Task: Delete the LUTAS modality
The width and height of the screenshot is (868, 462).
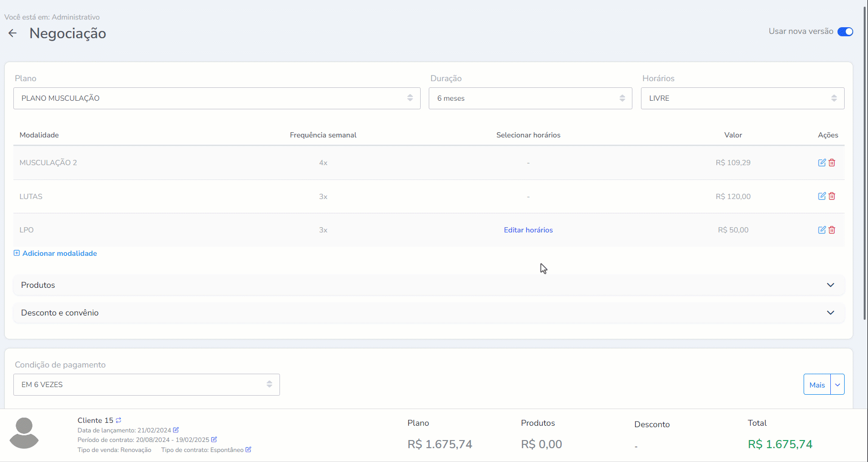Action: (x=832, y=196)
